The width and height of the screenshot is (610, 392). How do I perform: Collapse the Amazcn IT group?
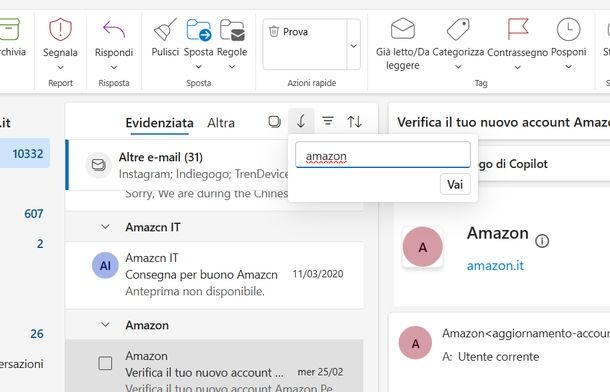tap(105, 227)
